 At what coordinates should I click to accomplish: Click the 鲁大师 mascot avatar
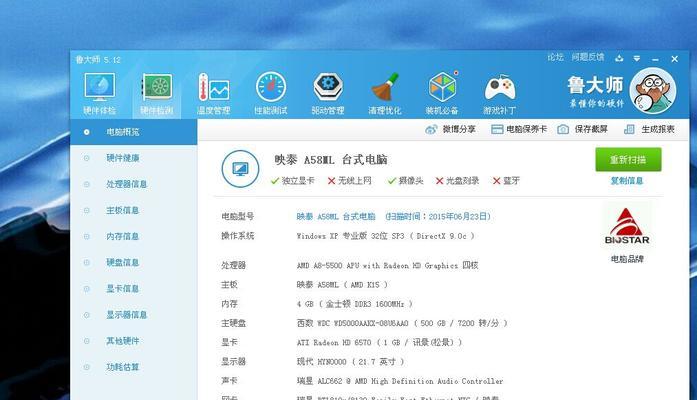pos(653,91)
